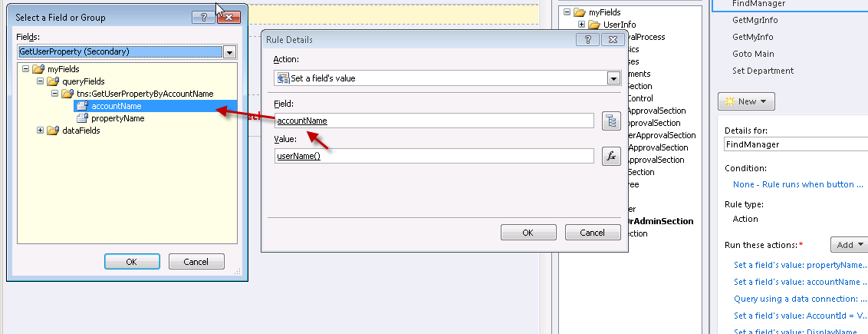Image resolution: width=868 pixels, height=334 pixels.
Task: Open the fx formula button beside Value
Action: [610, 156]
